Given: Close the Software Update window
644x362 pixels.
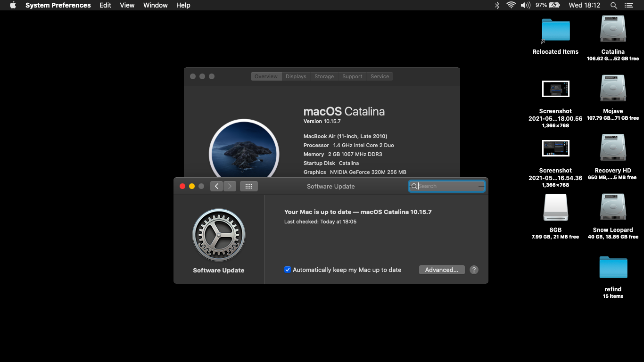Looking at the screenshot, I should [182, 186].
